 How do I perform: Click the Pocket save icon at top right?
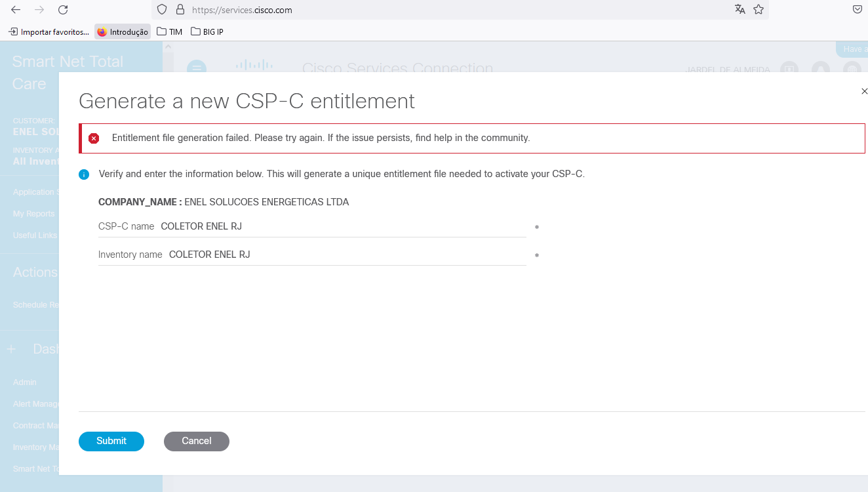pos(857,9)
